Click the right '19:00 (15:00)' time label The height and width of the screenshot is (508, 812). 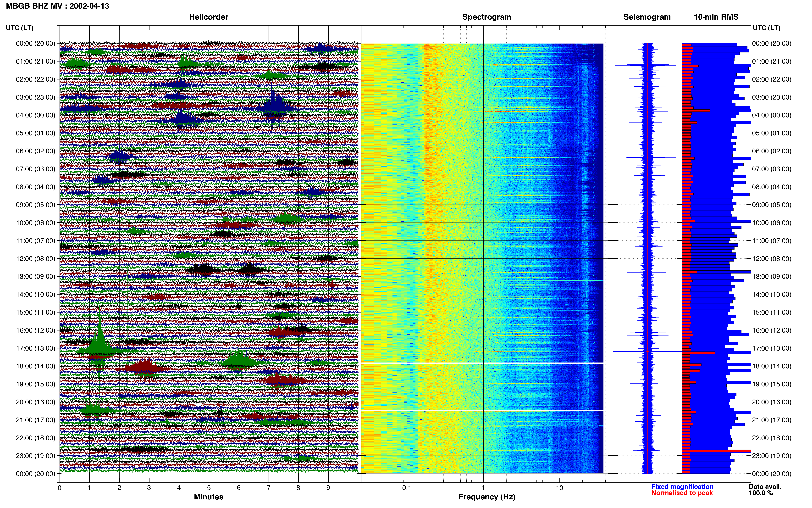click(772, 384)
